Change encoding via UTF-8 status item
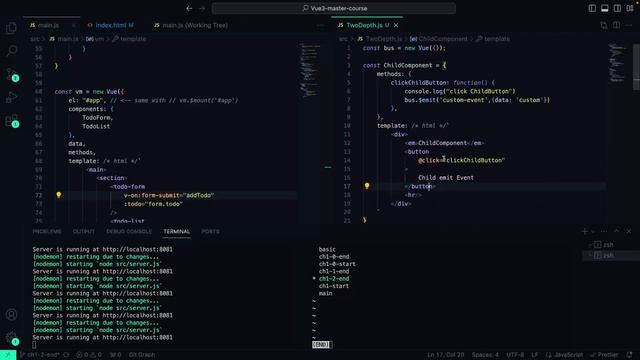 (x=515, y=355)
